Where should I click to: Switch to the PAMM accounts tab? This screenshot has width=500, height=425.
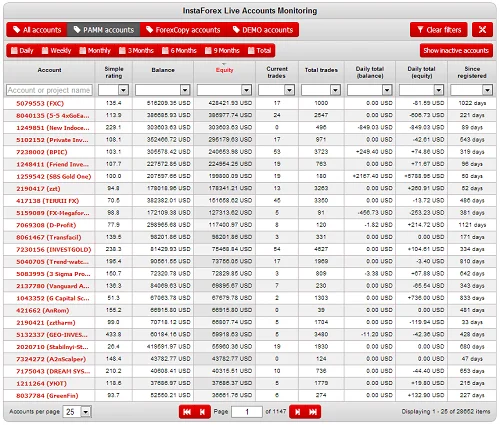104,30
